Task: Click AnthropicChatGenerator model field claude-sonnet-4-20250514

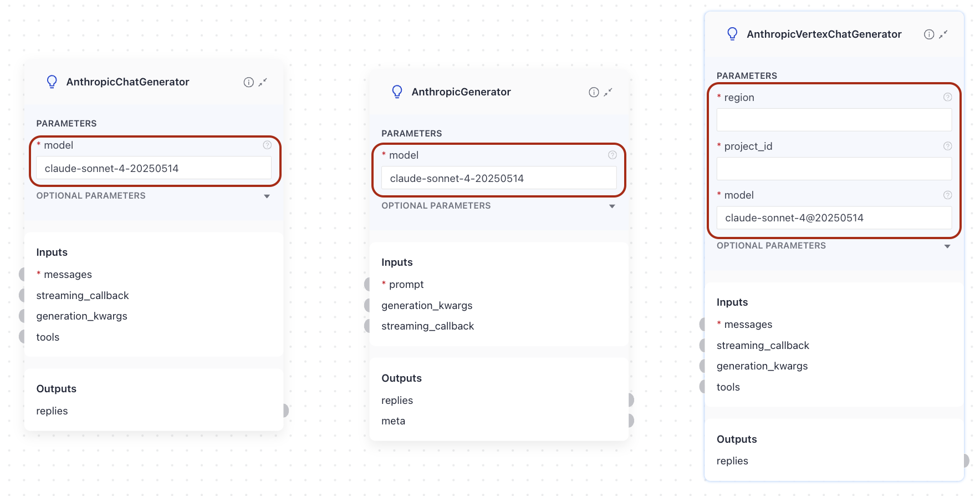Action: [154, 168]
